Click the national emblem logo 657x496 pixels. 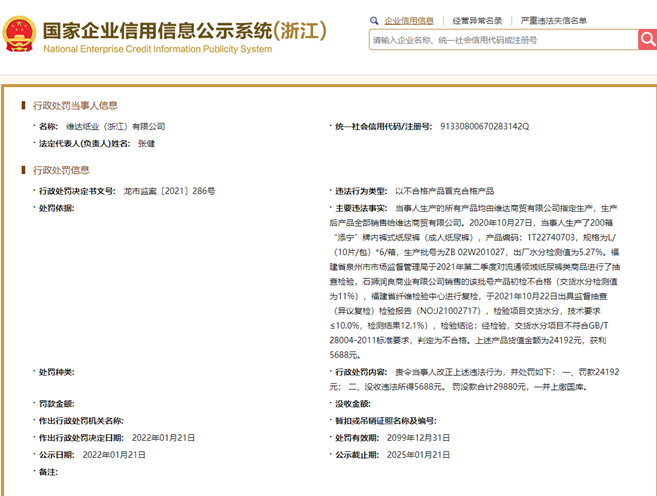point(19,33)
